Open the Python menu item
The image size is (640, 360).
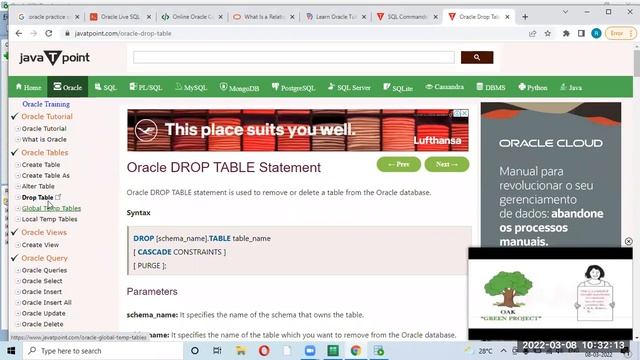tap(532, 87)
